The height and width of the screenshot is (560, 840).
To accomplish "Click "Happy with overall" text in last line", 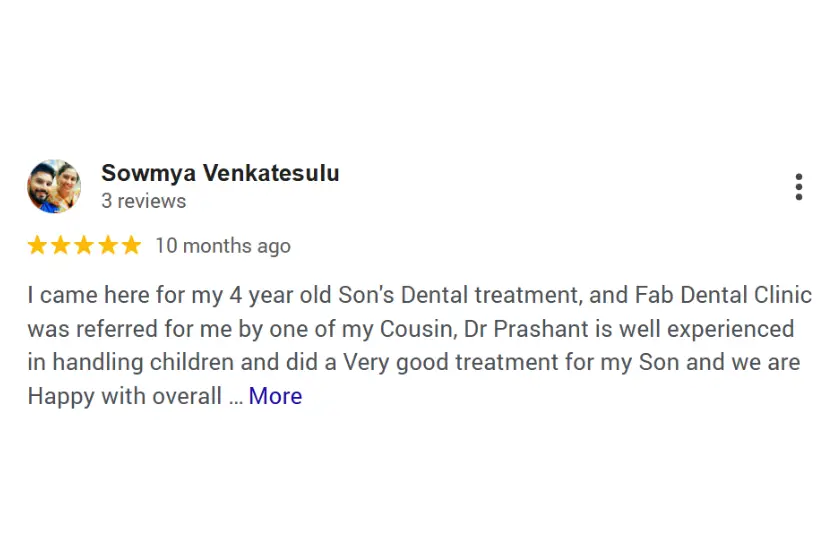I will (x=124, y=396).
